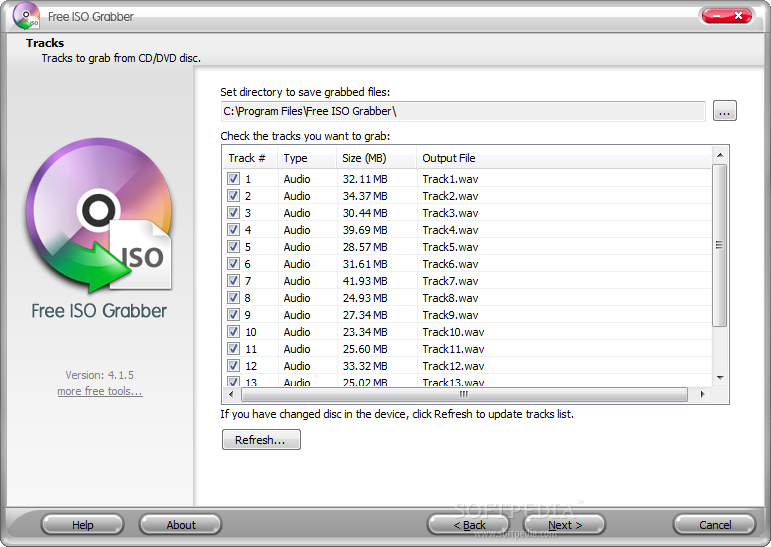Select the Track11.wav output file

453,349
